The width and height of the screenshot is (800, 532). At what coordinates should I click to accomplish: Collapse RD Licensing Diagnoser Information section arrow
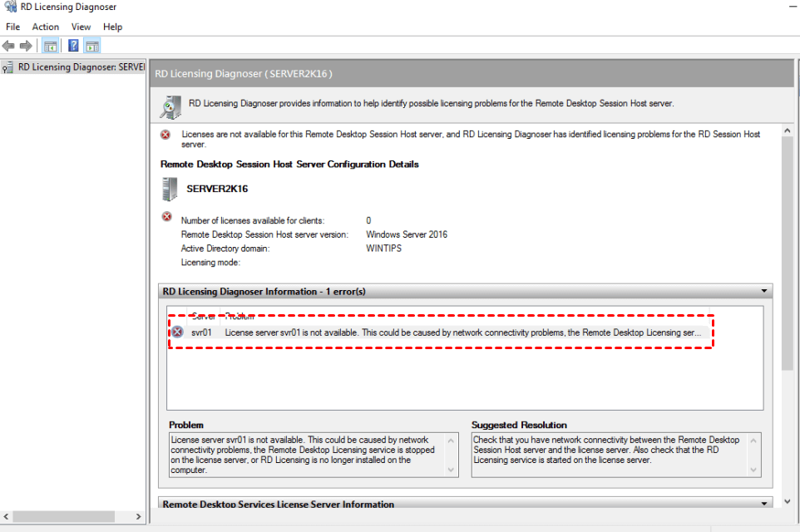763,291
